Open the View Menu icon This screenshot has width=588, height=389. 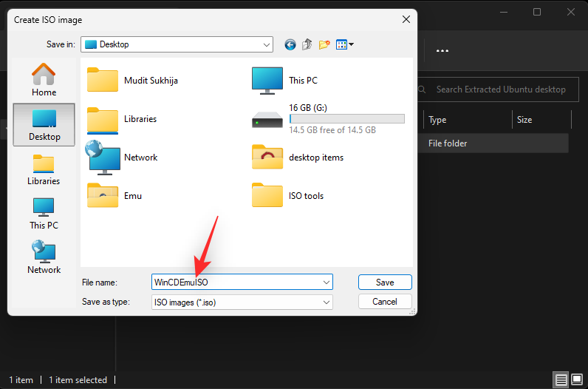[345, 44]
